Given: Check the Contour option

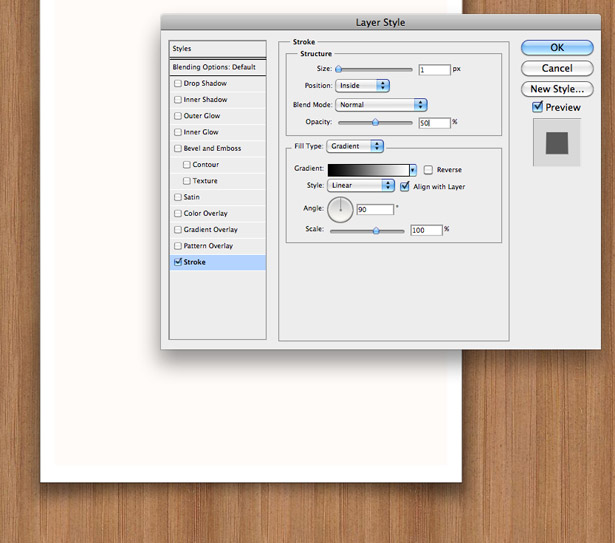Looking at the screenshot, I should click(x=187, y=164).
